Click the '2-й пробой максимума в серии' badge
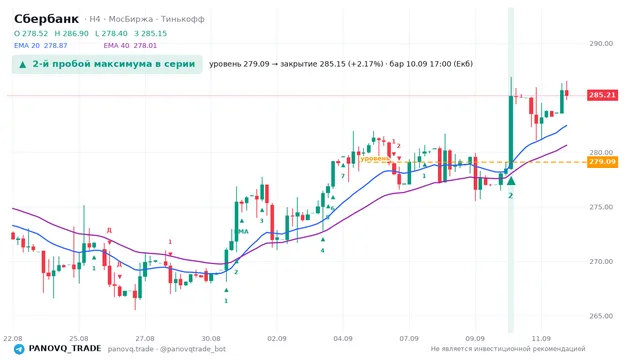 tap(107, 64)
